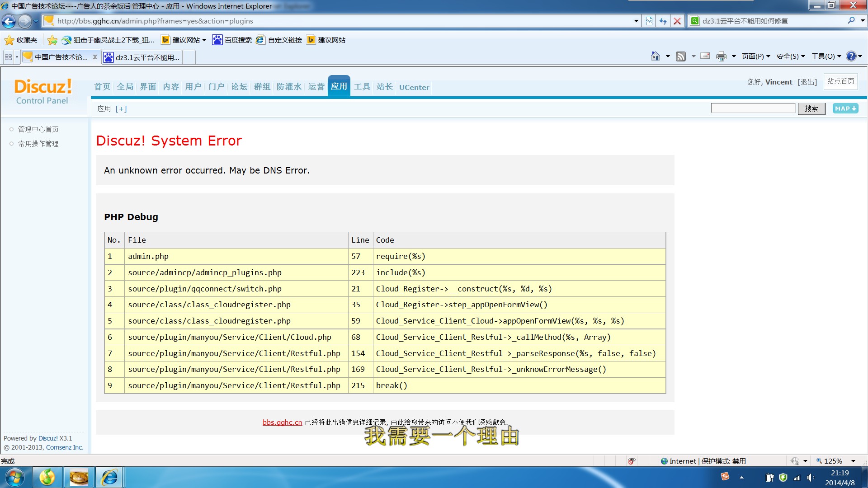Screen dimensions: 868x488
Task: Open the 门户 admin tab
Action: [216, 87]
